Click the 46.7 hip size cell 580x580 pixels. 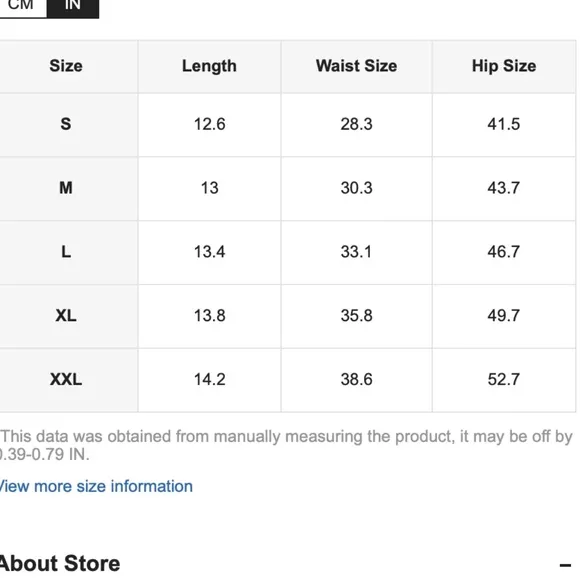click(504, 252)
